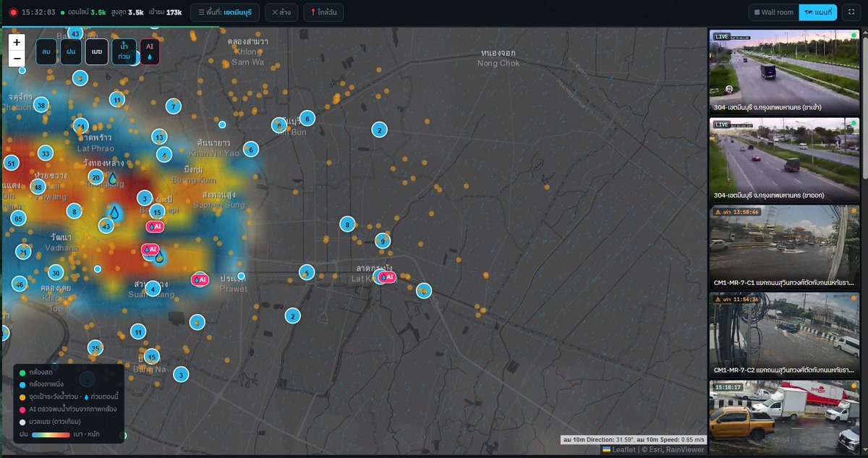
Task: Open the RainViewer attribution link
Action: (686, 449)
